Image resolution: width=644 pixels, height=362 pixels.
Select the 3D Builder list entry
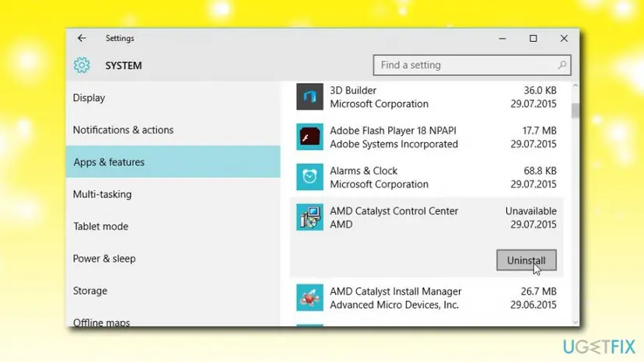426,97
